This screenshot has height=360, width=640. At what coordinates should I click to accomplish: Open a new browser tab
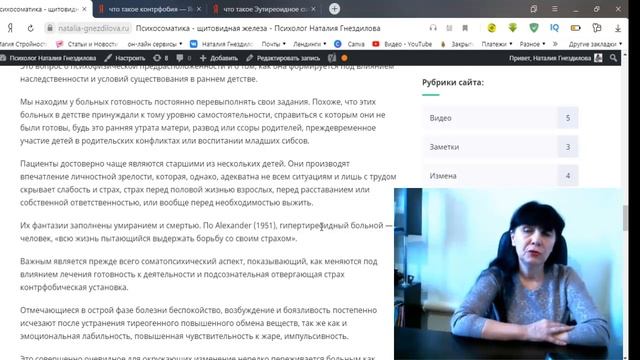coord(334,9)
